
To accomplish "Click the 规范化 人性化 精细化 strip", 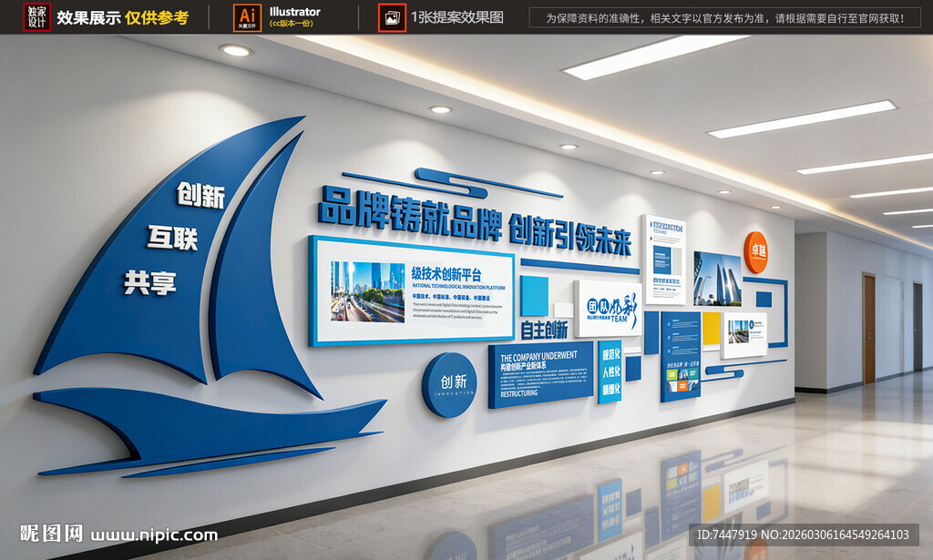I will pyautogui.click(x=611, y=370).
